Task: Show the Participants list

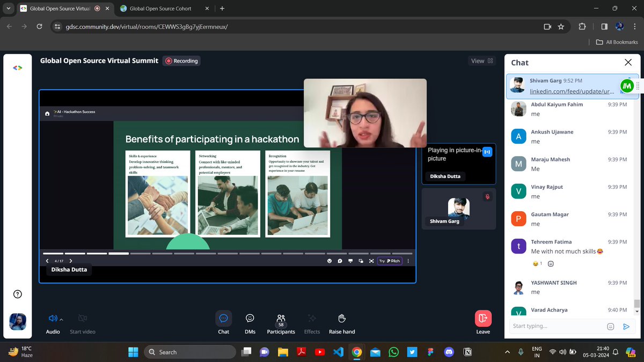Action: point(281,323)
